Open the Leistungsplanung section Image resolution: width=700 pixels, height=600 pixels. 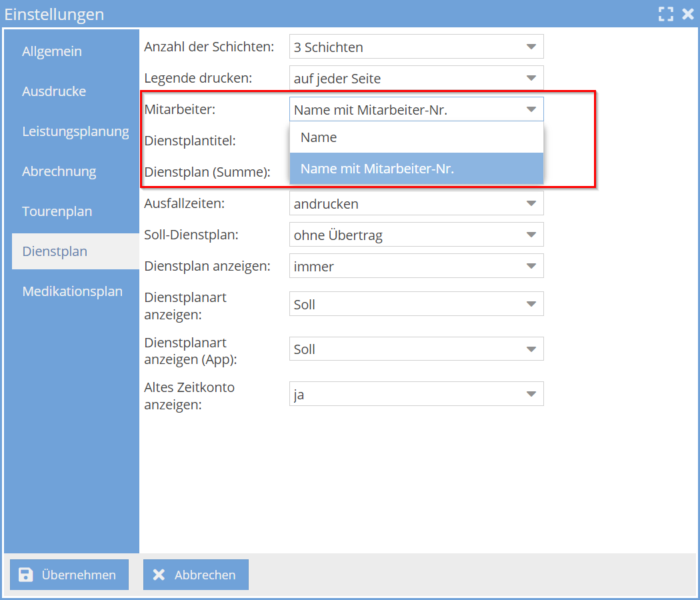[75, 131]
